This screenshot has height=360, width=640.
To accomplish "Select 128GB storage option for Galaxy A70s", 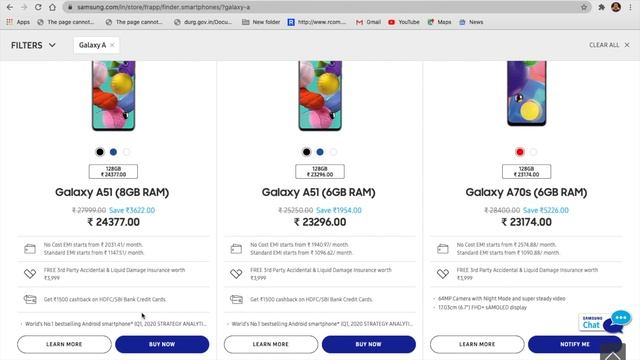I will tap(527, 171).
